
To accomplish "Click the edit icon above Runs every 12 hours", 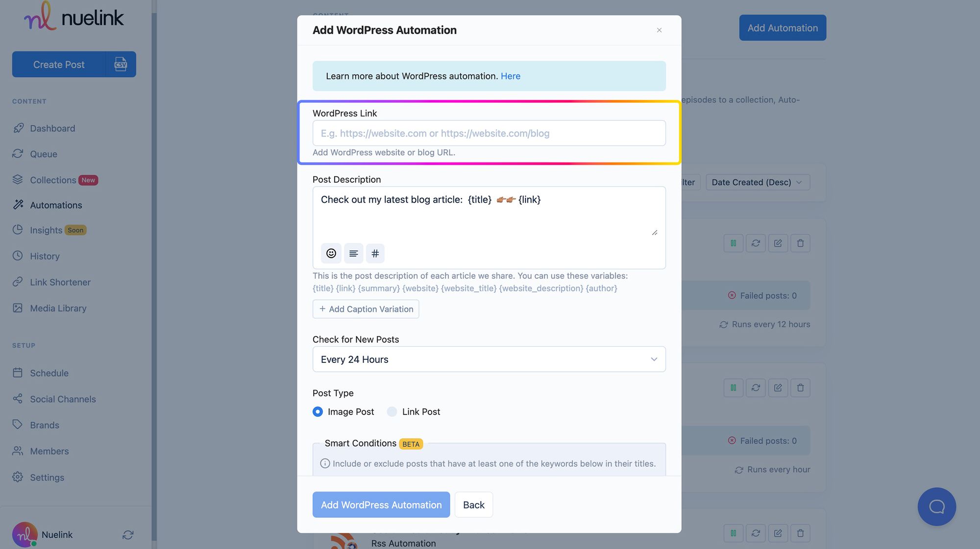I will tap(778, 243).
